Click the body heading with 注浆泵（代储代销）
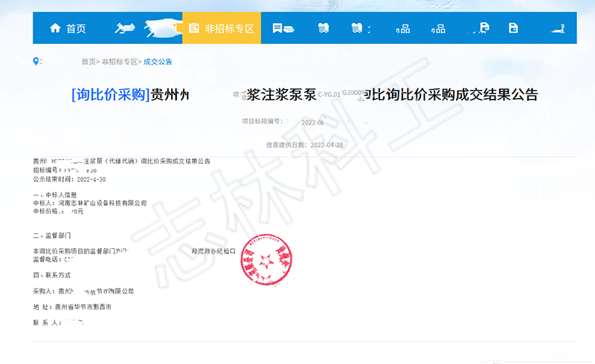 (121, 161)
